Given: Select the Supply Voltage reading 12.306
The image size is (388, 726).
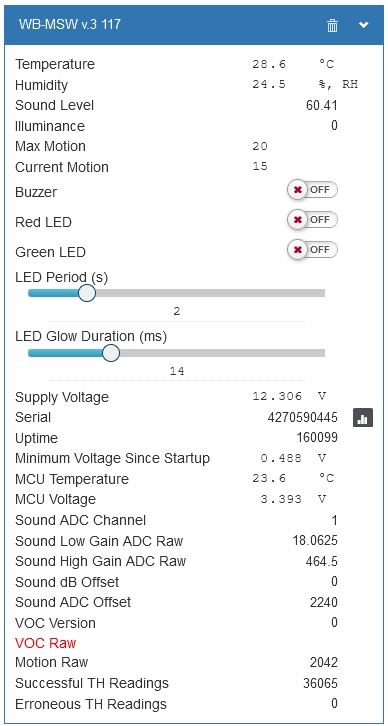Looking at the screenshot, I should click(x=277, y=396).
